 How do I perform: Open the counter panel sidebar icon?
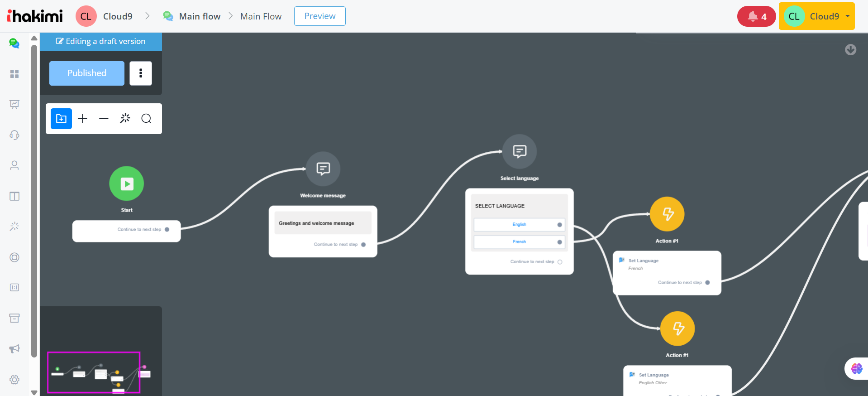14,288
